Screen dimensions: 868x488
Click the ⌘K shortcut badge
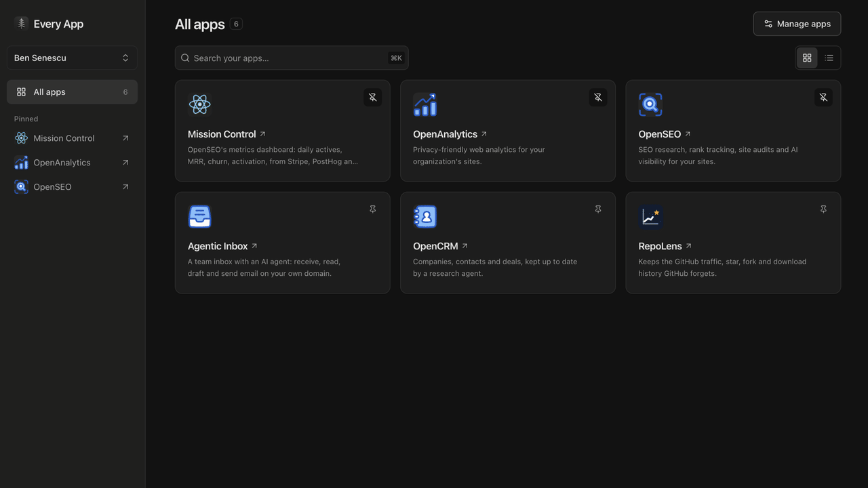pyautogui.click(x=396, y=58)
